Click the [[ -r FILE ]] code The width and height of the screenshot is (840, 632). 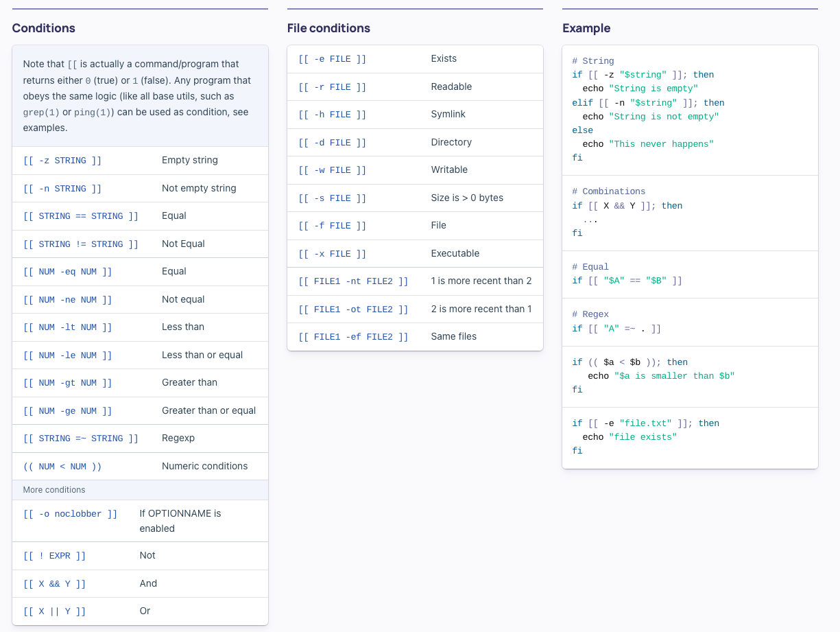pos(333,87)
